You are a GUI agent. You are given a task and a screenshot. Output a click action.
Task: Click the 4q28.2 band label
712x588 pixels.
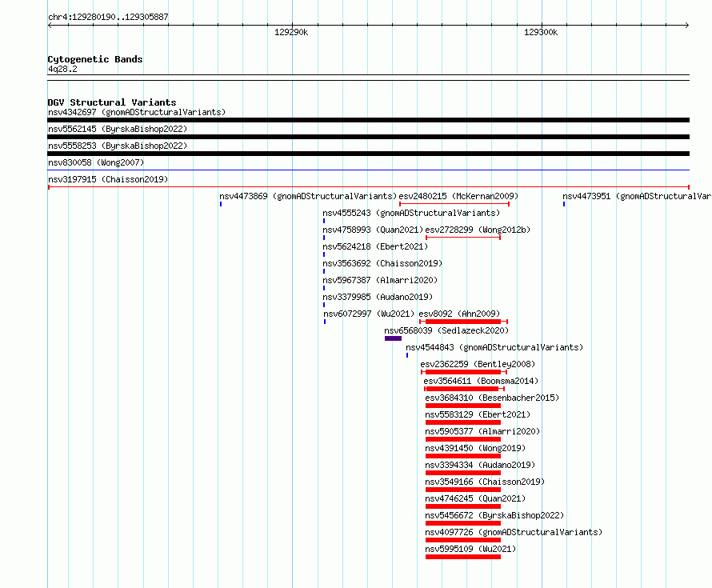coord(62,69)
